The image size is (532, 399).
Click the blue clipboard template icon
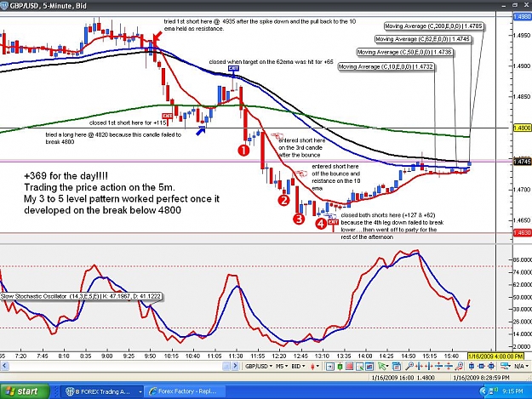tap(397, 366)
